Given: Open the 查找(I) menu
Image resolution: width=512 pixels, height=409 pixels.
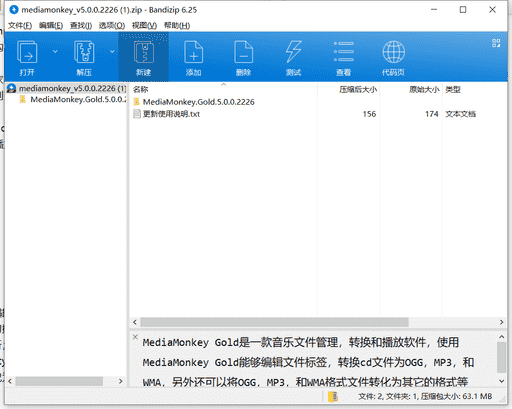Looking at the screenshot, I should (x=81, y=25).
